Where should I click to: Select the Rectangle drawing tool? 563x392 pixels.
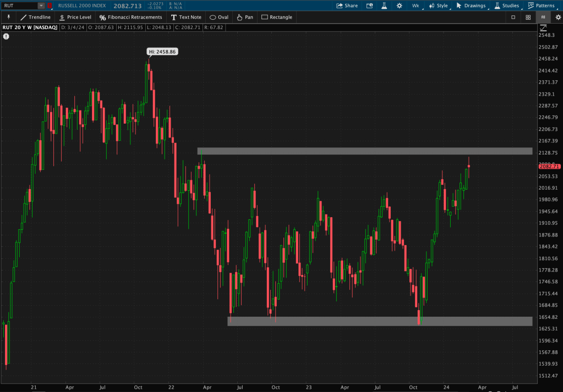pos(276,17)
